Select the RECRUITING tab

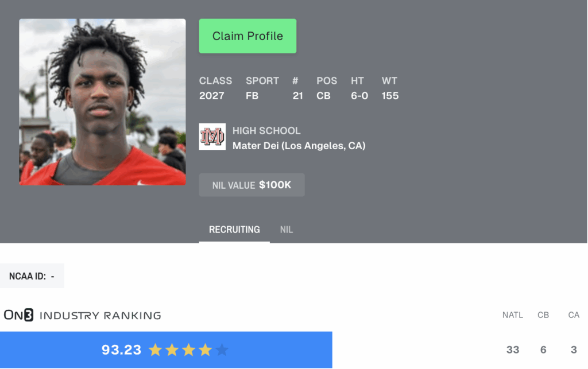pos(234,230)
